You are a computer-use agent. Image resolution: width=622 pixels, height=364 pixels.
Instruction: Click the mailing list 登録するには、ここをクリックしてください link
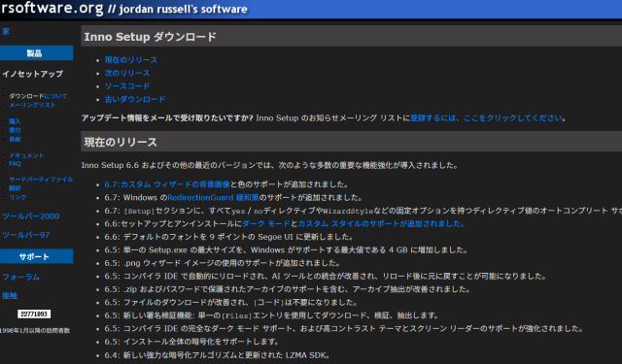486,118
